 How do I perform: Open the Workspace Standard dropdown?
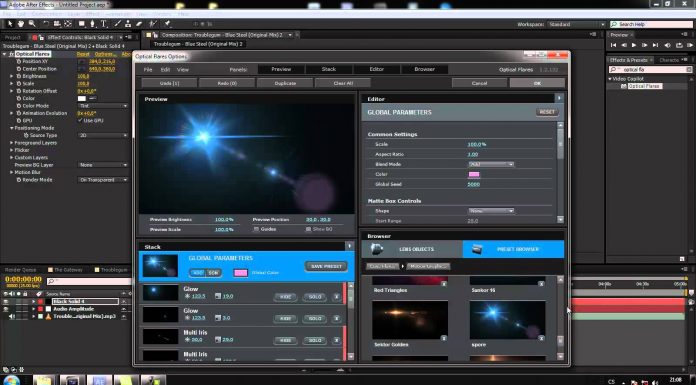[577, 24]
